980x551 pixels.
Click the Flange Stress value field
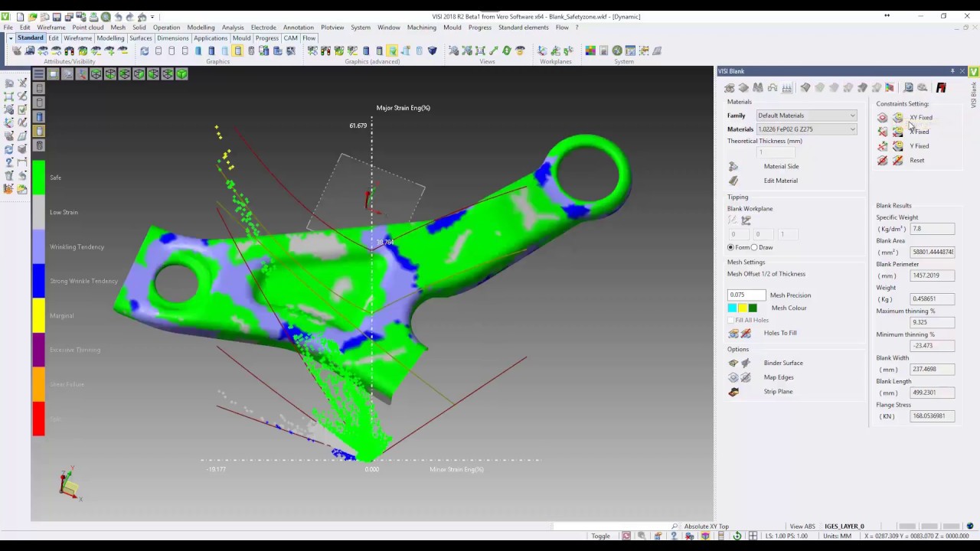[x=933, y=416]
